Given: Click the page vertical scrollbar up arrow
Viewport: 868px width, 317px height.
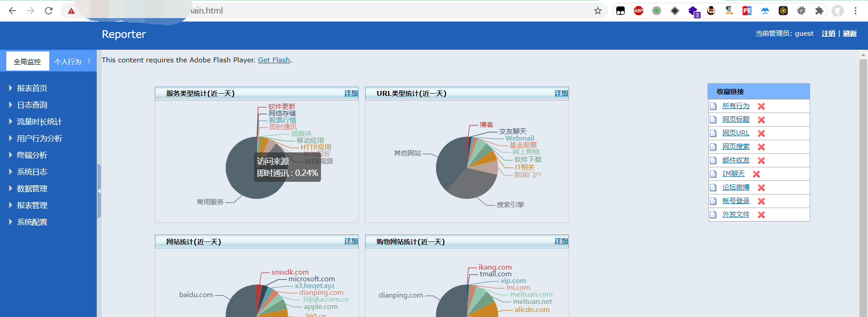Looking at the screenshot, I should [x=863, y=55].
